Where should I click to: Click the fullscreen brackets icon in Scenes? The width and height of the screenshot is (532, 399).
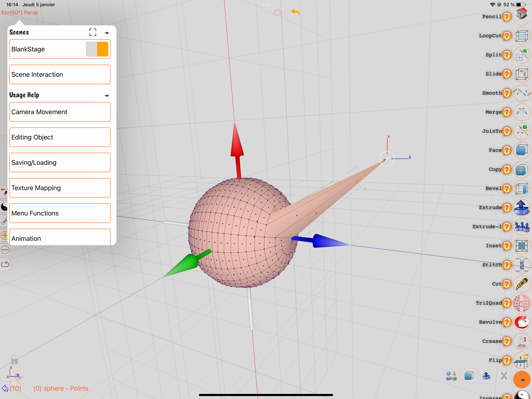coord(93,32)
